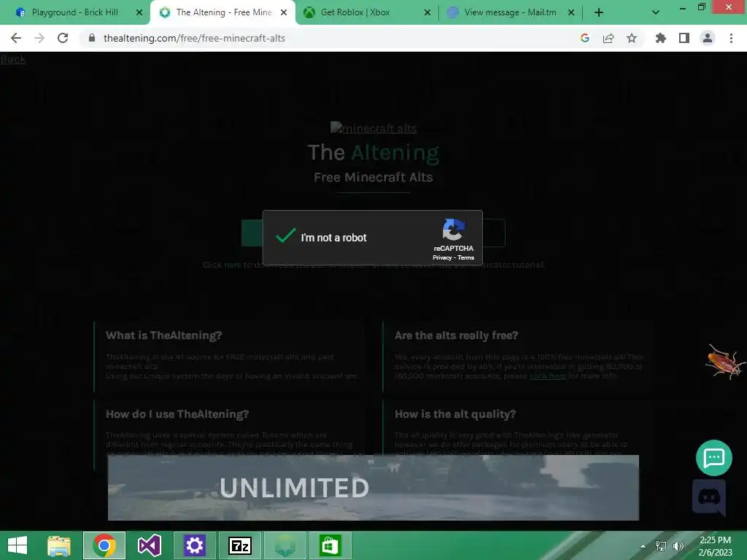This screenshot has width=747, height=560.
Task: Click the UNLIMITED banner ad
Action: click(x=373, y=488)
